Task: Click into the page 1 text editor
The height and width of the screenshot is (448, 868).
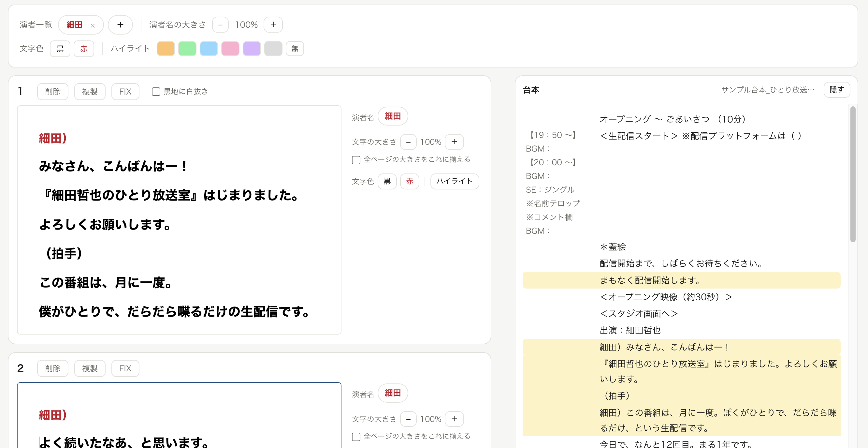Action: (x=179, y=220)
